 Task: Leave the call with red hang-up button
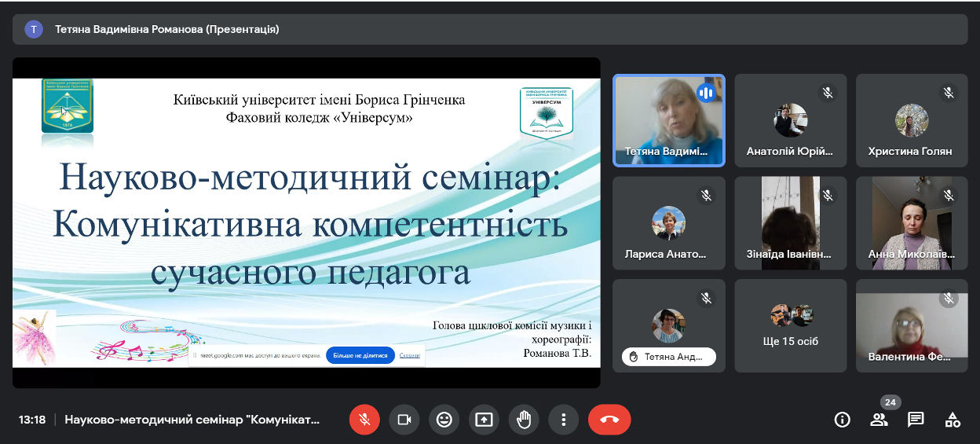click(x=609, y=420)
